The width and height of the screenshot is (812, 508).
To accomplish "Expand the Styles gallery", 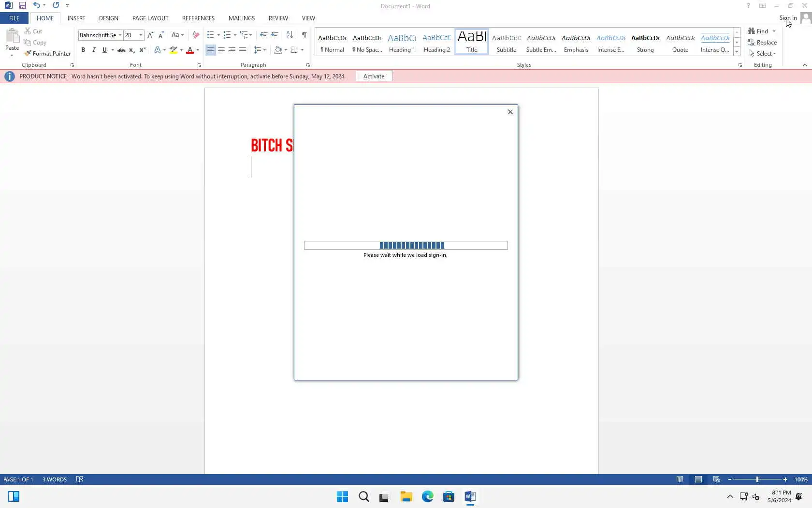I will (737, 52).
